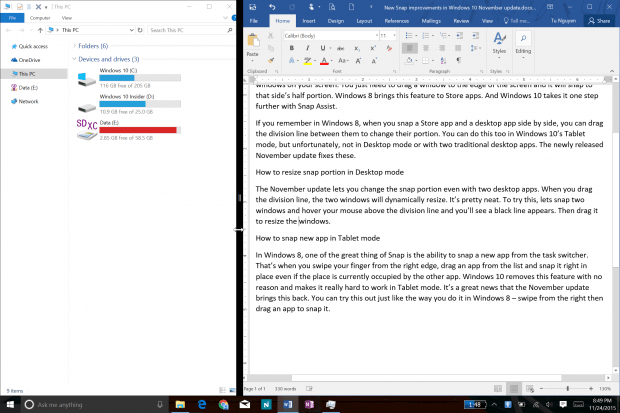Apply strikethrough formatting

point(340,48)
